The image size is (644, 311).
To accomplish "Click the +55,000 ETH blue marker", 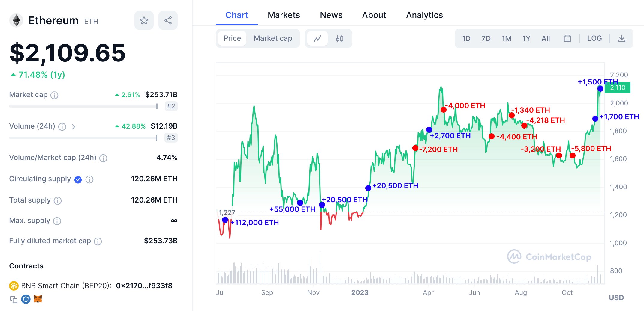I will [300, 203].
